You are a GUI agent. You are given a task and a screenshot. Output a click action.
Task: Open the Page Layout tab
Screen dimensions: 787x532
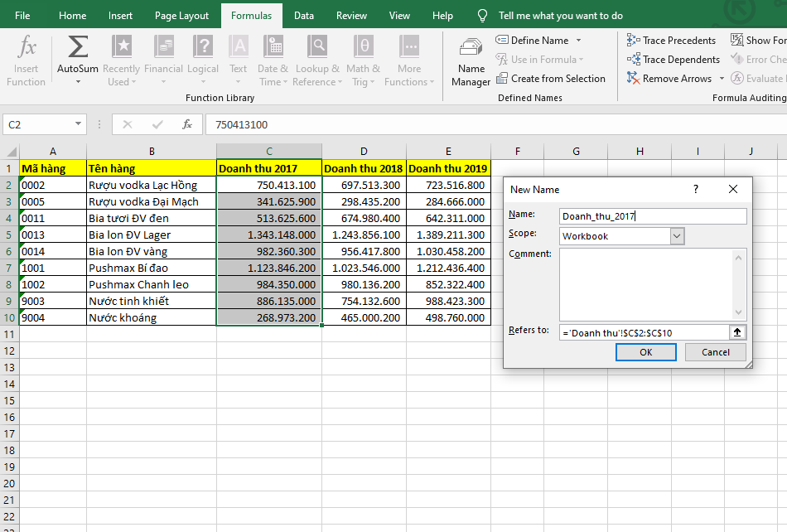(181, 16)
